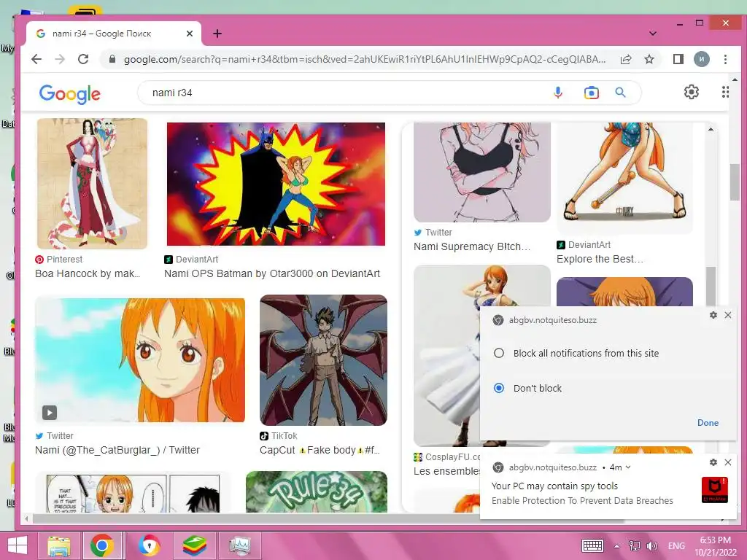
Task: Expand the 4m notification chevron
Action: [628, 467]
